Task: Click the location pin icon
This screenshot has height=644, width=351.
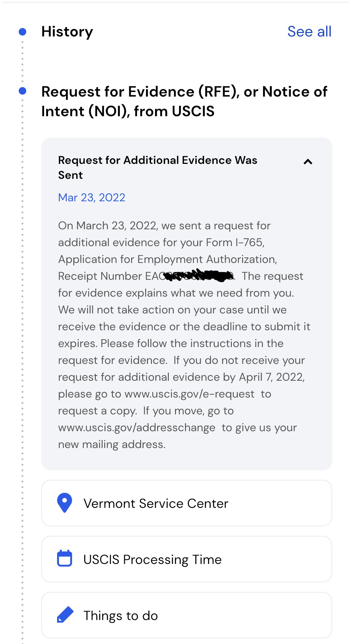Action: [x=65, y=503]
